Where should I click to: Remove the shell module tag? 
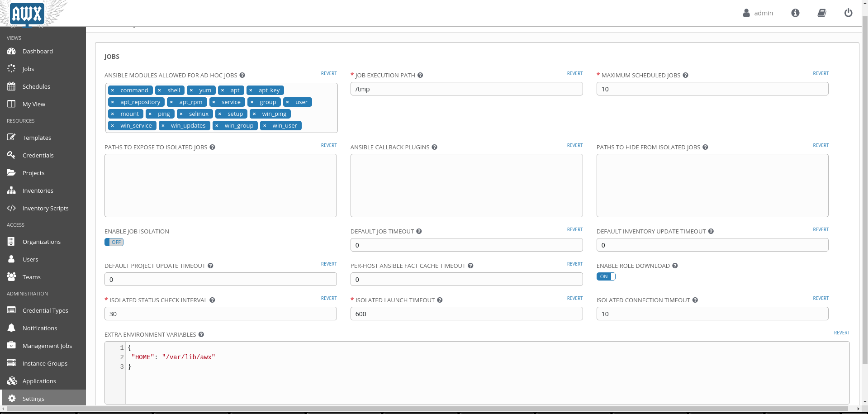tap(159, 90)
